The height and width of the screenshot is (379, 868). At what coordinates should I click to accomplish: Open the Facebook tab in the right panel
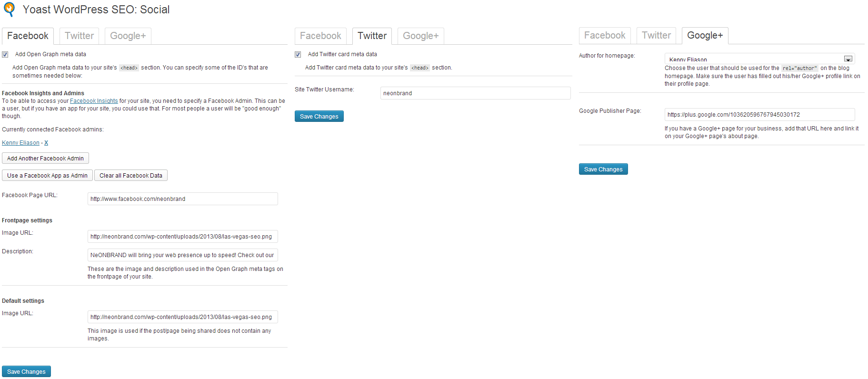click(605, 35)
